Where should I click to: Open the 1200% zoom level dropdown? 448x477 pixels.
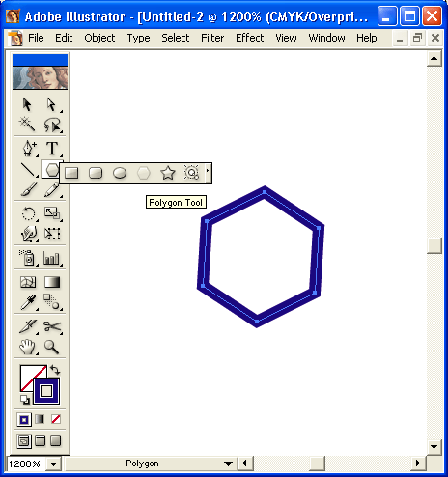pos(53,464)
